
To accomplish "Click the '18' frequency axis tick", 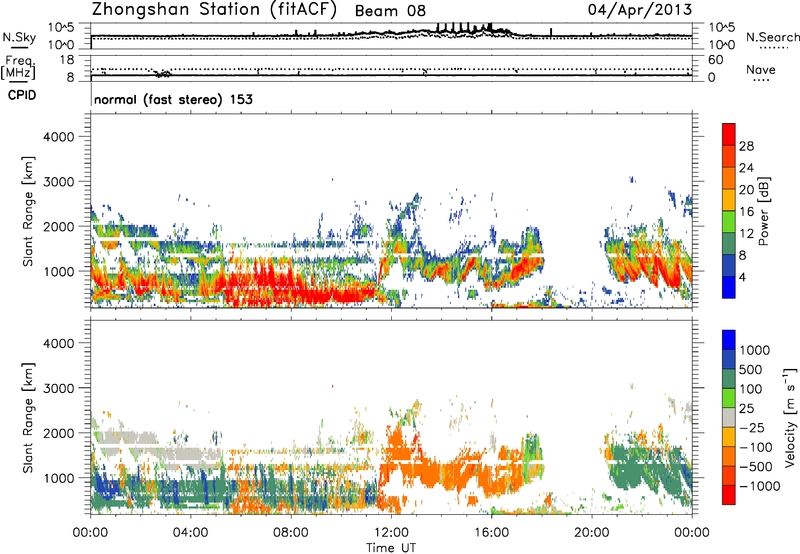I will click(x=66, y=60).
